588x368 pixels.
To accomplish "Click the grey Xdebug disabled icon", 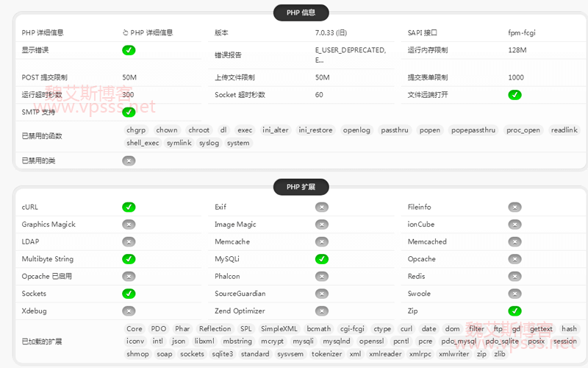I will point(129,311).
